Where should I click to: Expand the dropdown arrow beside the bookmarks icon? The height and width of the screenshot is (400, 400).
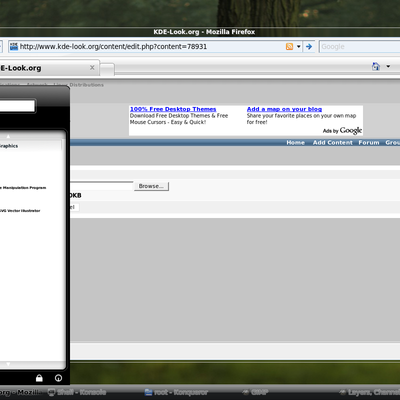tap(388, 66)
